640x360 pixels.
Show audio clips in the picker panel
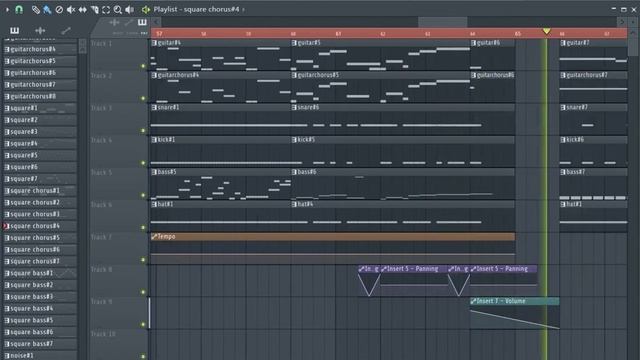[40, 30]
